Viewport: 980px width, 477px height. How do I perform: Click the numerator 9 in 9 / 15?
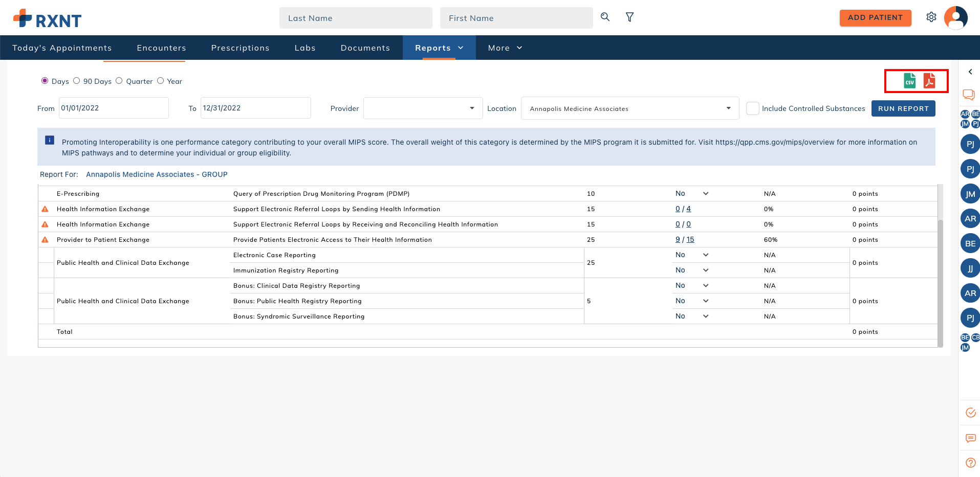678,240
